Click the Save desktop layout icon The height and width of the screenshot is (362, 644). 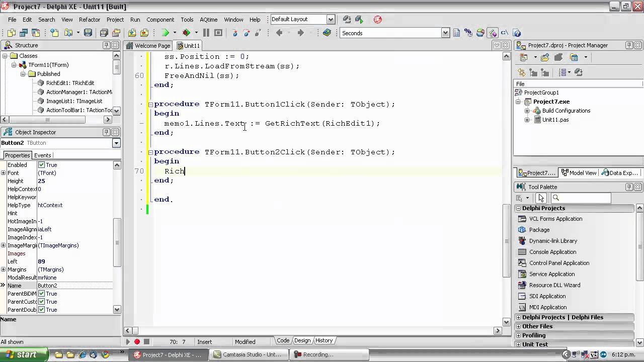pos(347,20)
